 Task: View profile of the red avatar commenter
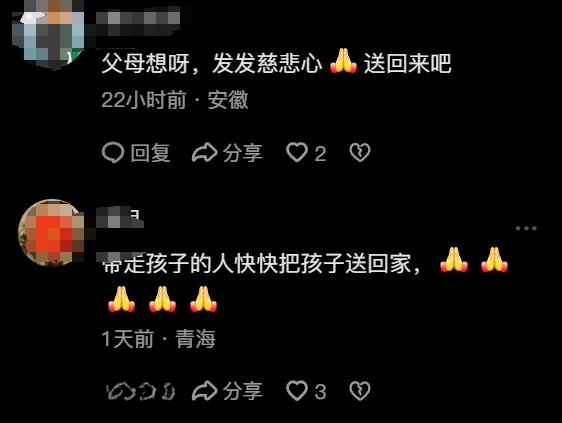(51, 232)
